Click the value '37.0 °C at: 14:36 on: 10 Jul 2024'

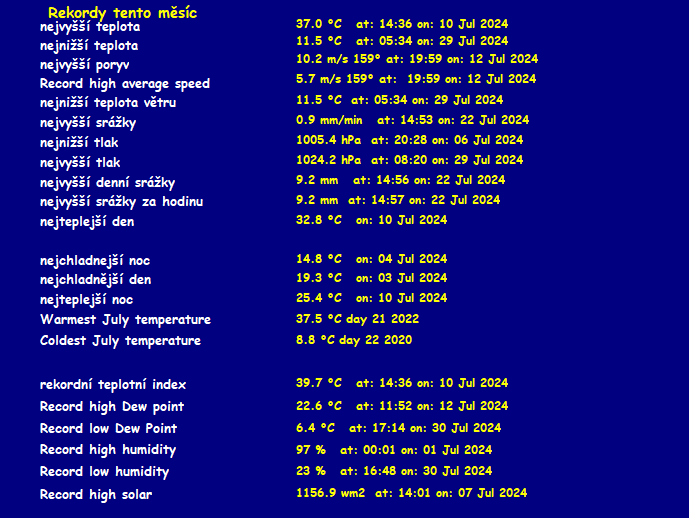[402, 24]
